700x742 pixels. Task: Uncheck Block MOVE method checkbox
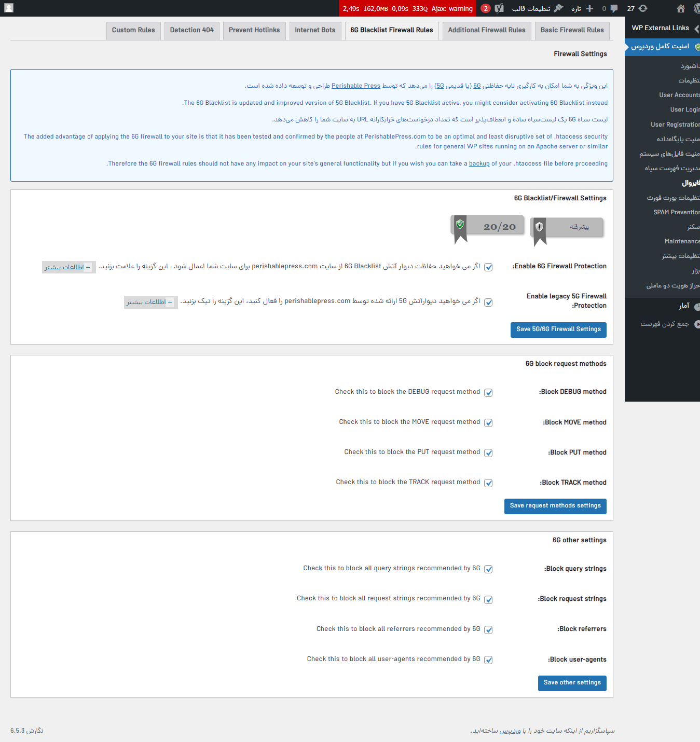488,423
